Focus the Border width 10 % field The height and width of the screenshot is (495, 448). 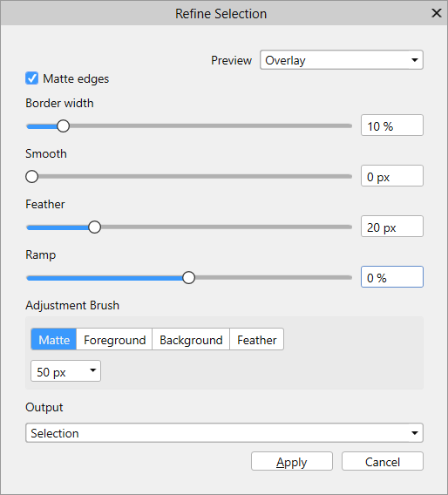click(x=392, y=125)
